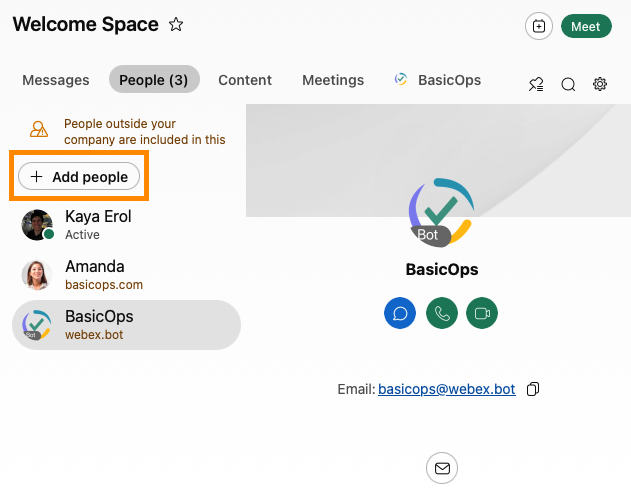Click the Add people button
Screen dimensions: 631x501
point(79,176)
